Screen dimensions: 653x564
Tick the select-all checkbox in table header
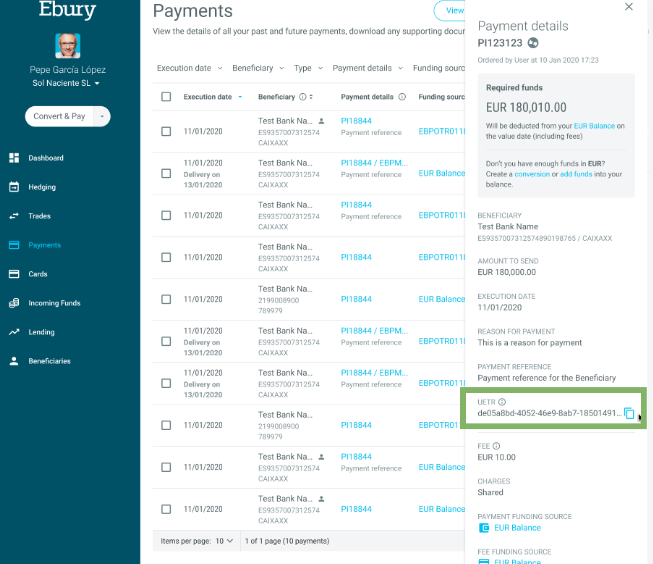(166, 97)
